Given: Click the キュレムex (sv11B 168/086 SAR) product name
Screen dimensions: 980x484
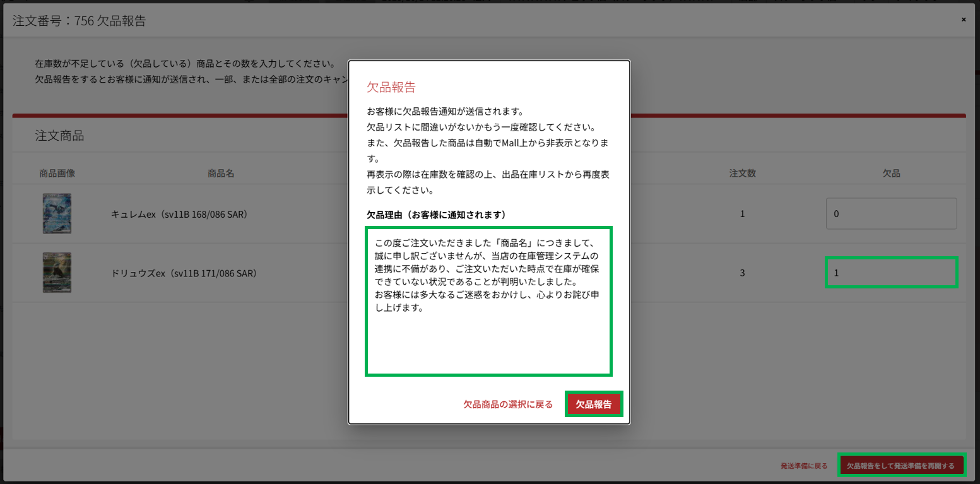Looking at the screenshot, I should (179, 215).
